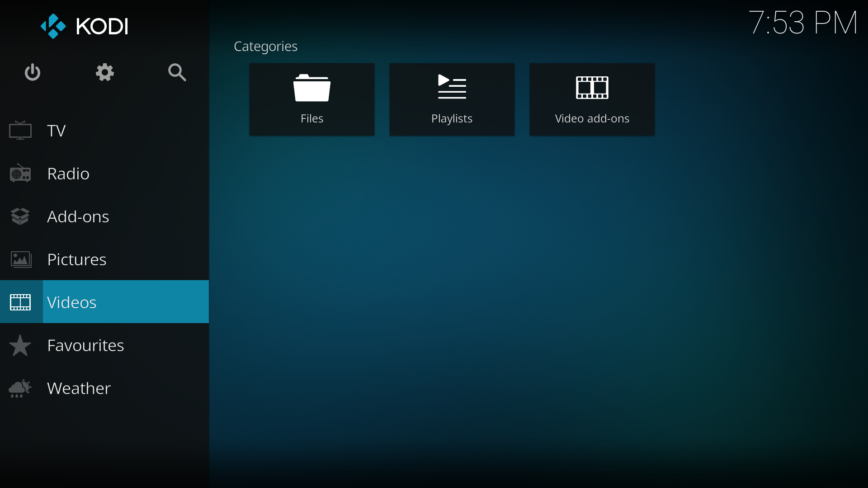The width and height of the screenshot is (868, 488).
Task: Select the Videos filmstrip icon
Action: (20, 302)
